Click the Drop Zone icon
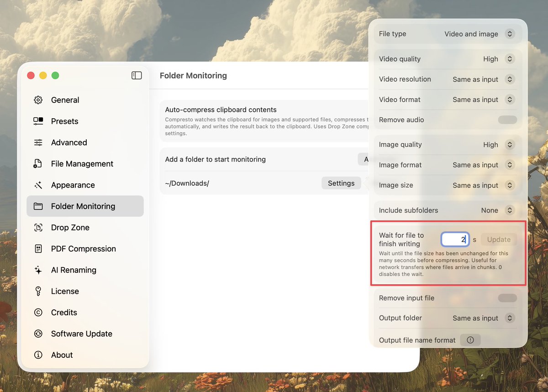Viewport: 548px width, 392px height. pos(38,227)
